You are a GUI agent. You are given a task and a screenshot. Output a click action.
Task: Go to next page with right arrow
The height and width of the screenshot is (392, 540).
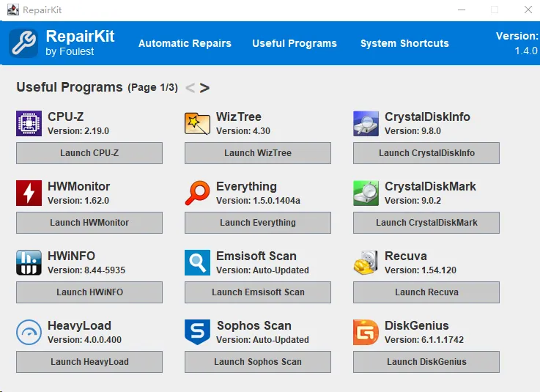pos(204,88)
